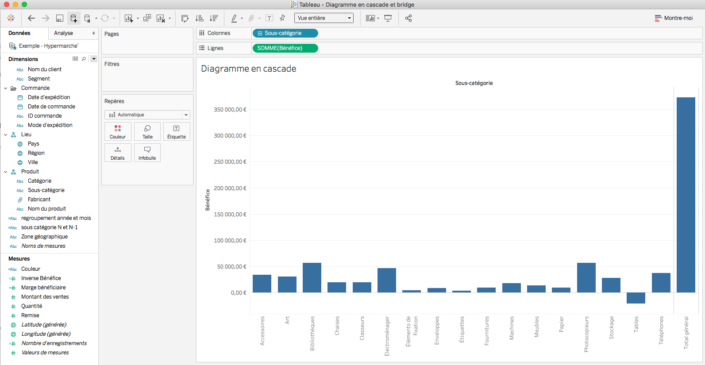Click the Sous-catégorie pill on Colonnes
Image resolution: width=705 pixels, height=365 pixels.
point(285,33)
